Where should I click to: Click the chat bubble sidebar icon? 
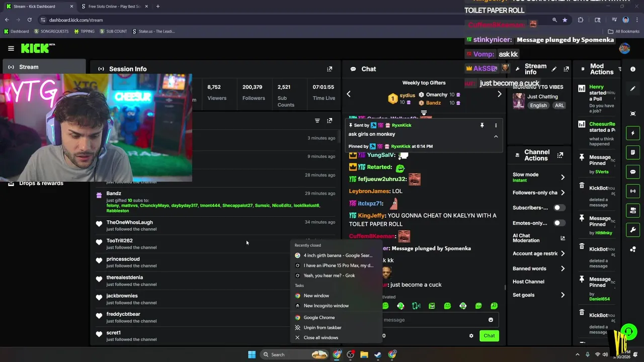click(633, 172)
